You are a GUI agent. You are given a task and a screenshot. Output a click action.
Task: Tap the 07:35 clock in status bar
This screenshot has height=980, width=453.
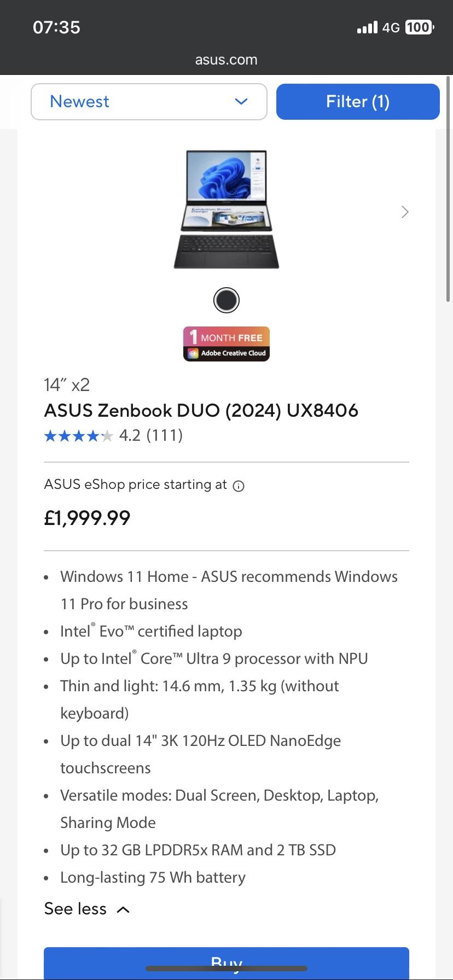click(56, 27)
